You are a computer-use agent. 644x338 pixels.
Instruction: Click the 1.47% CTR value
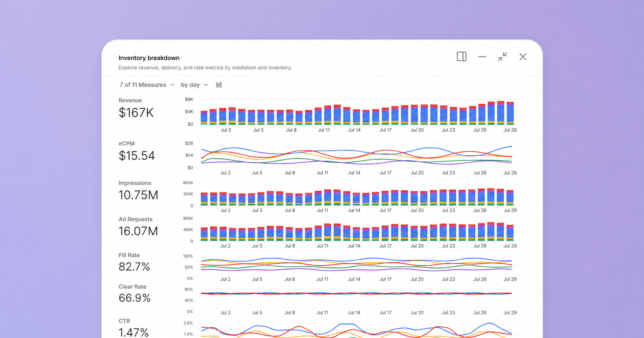click(x=133, y=332)
